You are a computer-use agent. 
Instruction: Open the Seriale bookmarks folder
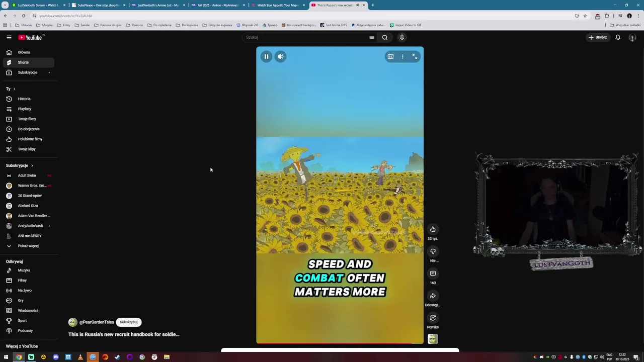pos(83,25)
